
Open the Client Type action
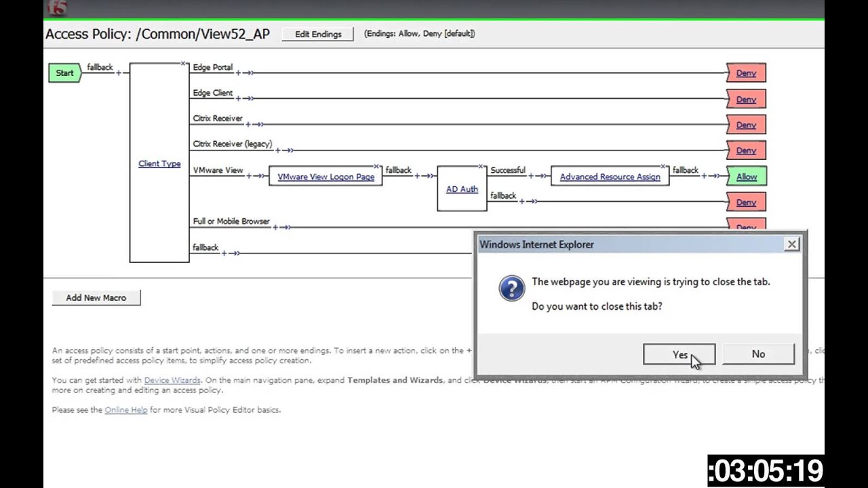point(159,163)
